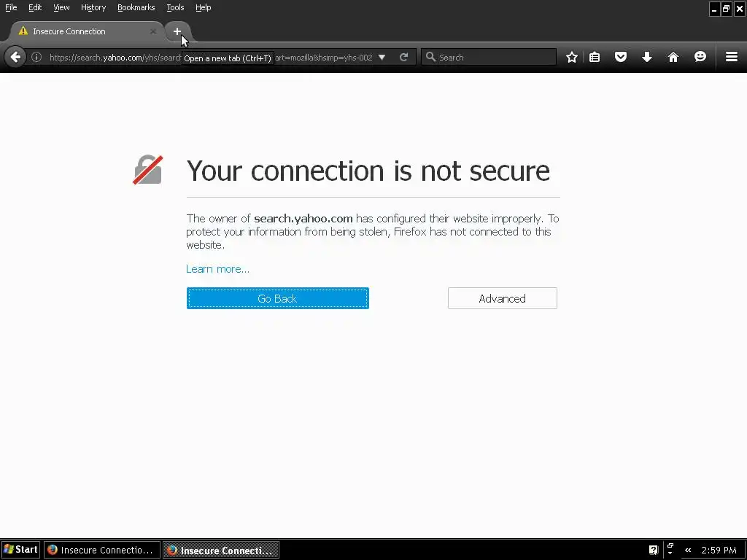747x560 pixels.
Task: Open the Windows Start button
Action: pyautogui.click(x=20, y=550)
